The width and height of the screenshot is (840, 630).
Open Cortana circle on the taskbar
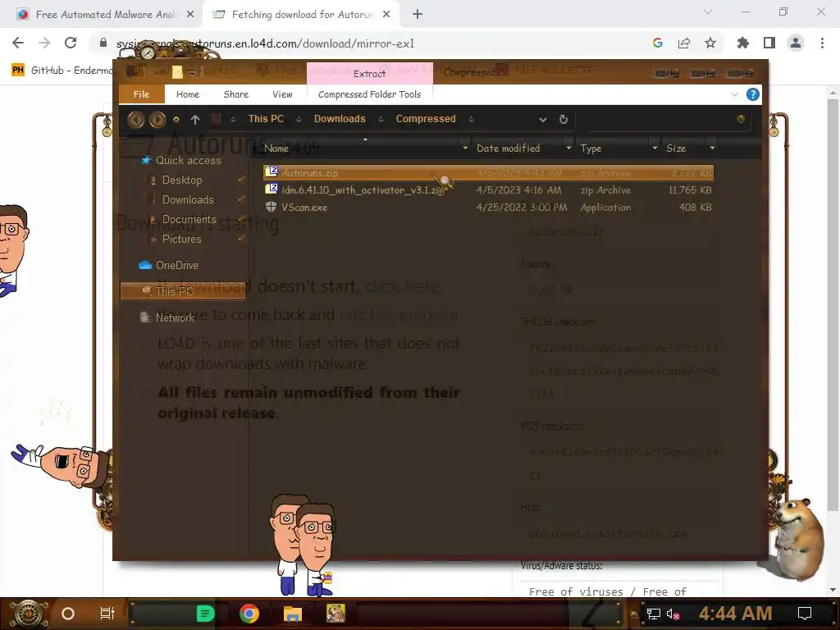(x=68, y=614)
